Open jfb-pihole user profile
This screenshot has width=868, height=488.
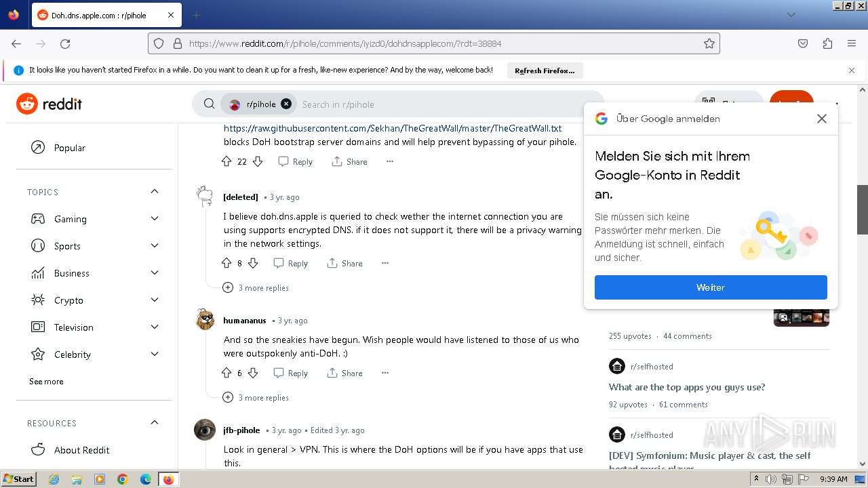click(x=241, y=430)
